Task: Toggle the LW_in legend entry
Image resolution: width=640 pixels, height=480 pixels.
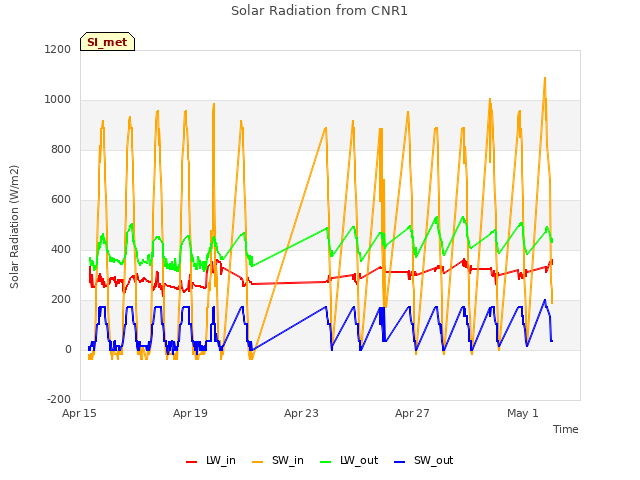Action: (211, 461)
